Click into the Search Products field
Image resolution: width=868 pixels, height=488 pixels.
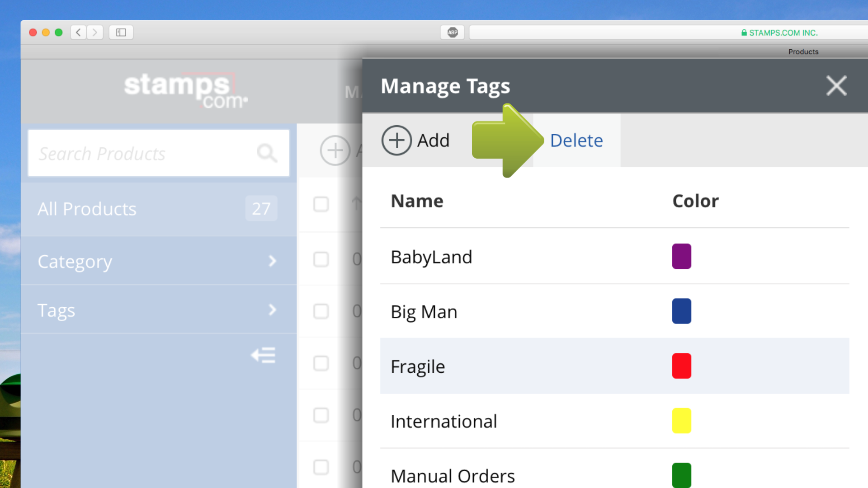click(x=140, y=154)
